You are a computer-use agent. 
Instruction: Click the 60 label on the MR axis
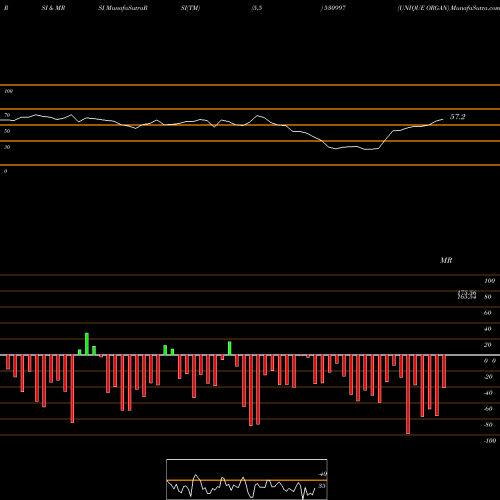point(488,313)
